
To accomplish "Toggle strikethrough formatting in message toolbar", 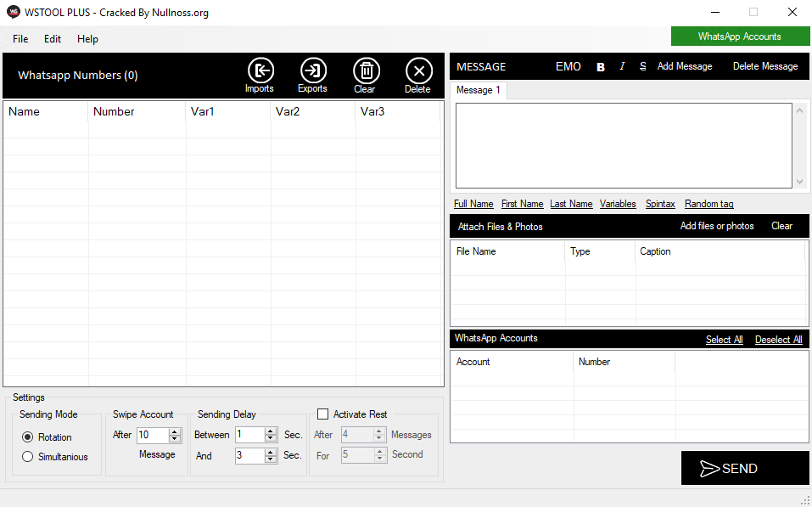I will tap(642, 66).
